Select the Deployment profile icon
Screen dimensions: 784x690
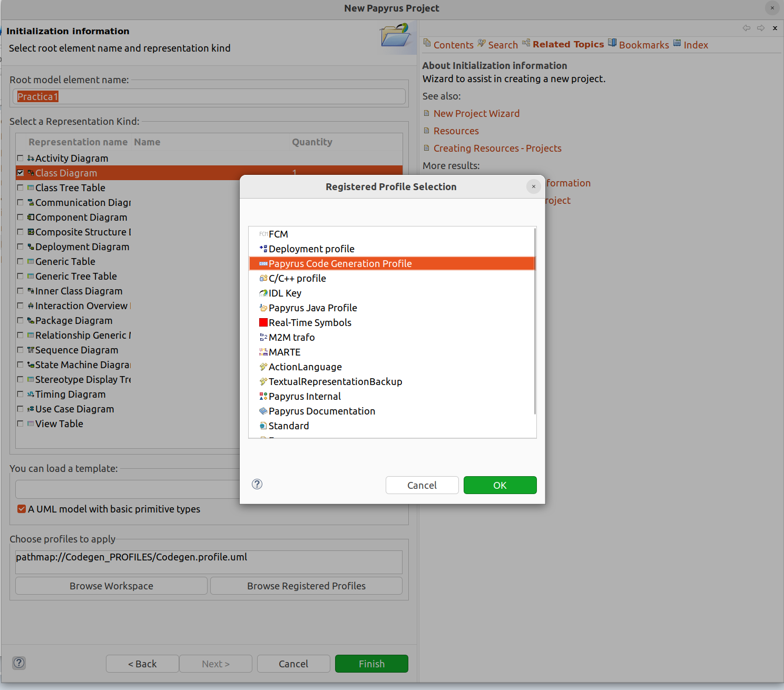pos(263,249)
